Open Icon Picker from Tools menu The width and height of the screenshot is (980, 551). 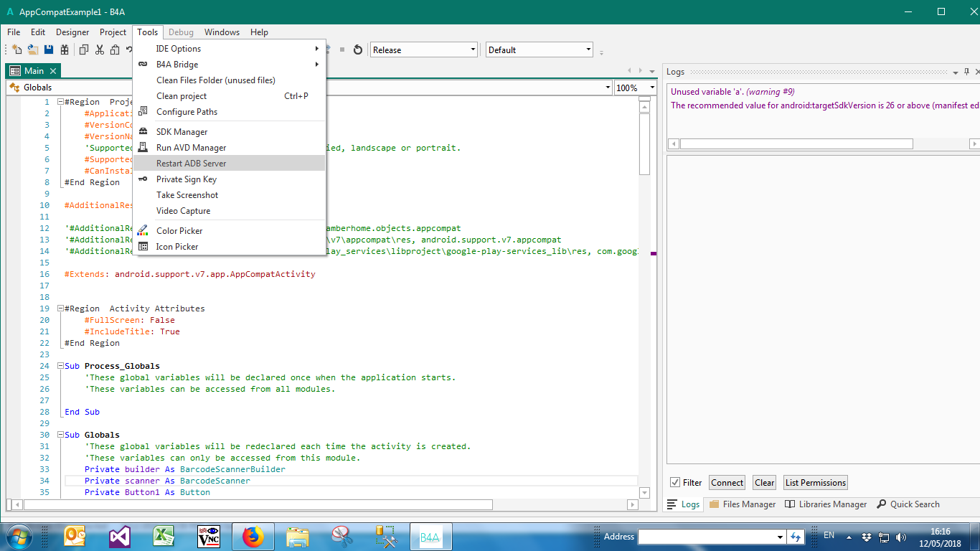tap(177, 247)
